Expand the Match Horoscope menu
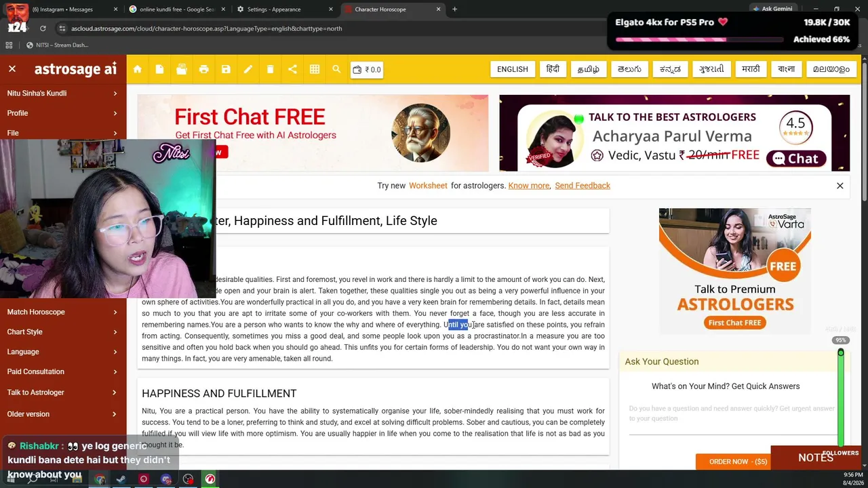The image size is (868, 488). coord(63,312)
